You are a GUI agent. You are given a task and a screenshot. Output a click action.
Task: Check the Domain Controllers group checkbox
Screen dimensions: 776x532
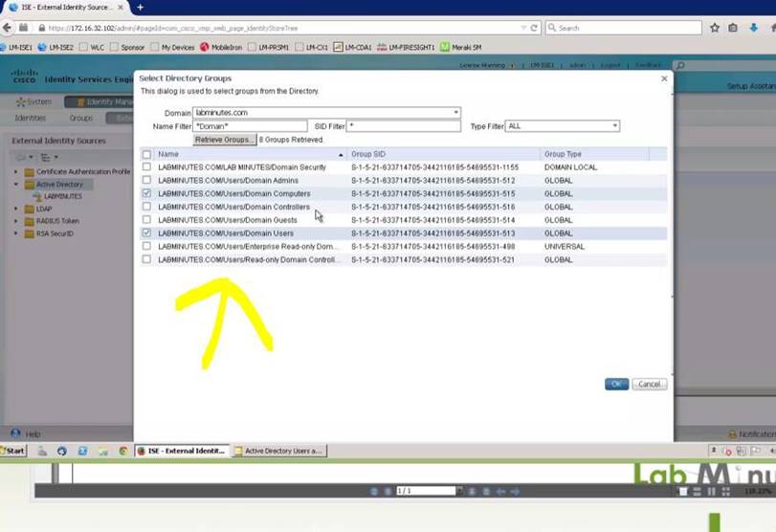click(x=146, y=207)
